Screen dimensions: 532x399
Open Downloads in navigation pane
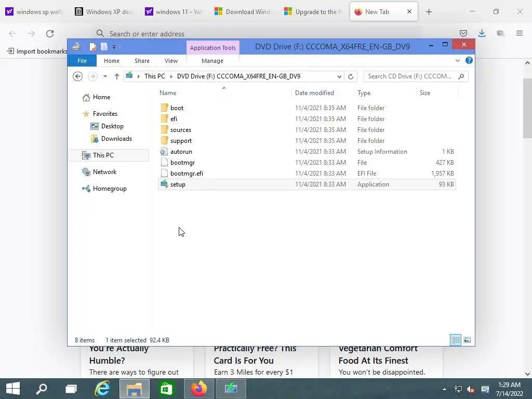click(116, 138)
